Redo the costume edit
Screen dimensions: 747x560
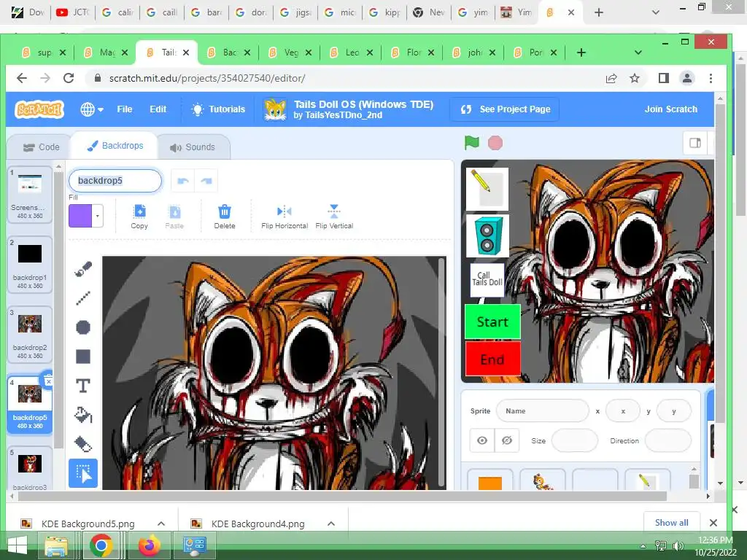click(x=206, y=181)
